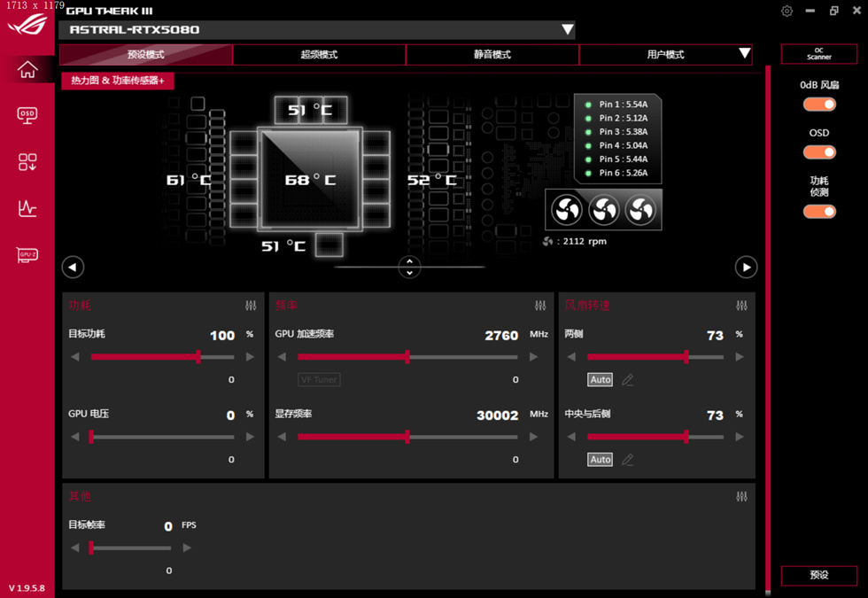Go to next heatmap view arrow

746,268
